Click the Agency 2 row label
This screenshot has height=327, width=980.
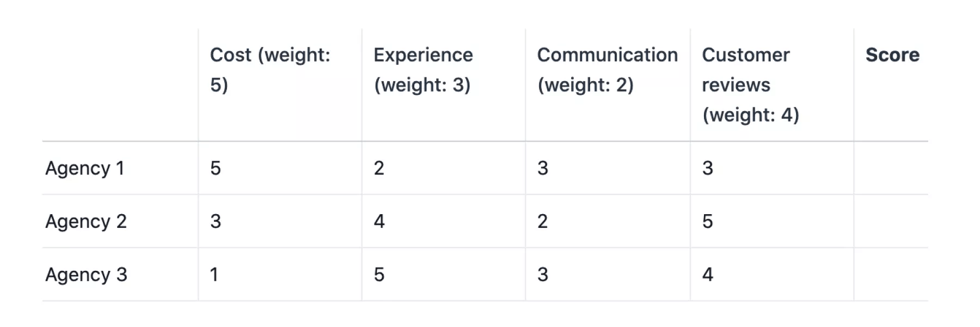pyautogui.click(x=86, y=222)
